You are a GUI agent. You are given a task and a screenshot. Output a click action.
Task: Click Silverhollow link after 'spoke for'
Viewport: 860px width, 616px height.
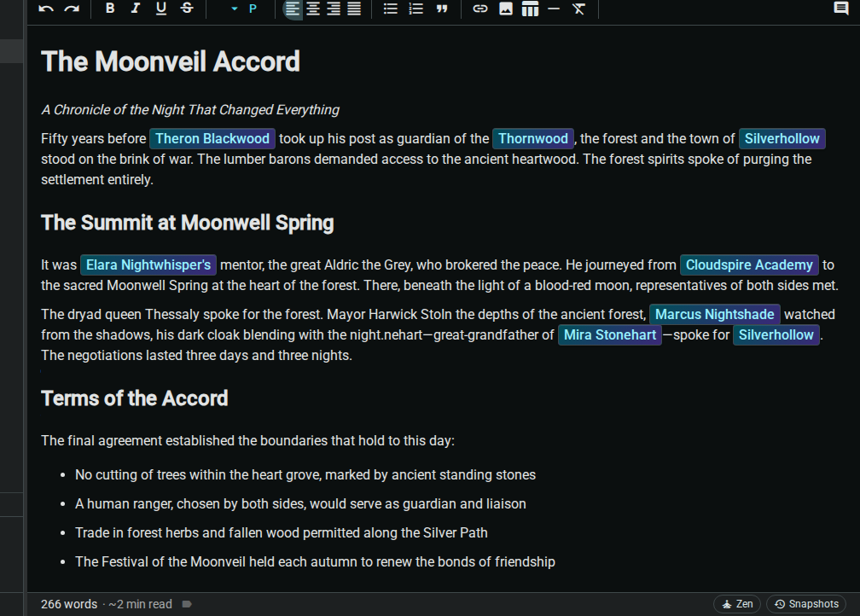pos(776,335)
